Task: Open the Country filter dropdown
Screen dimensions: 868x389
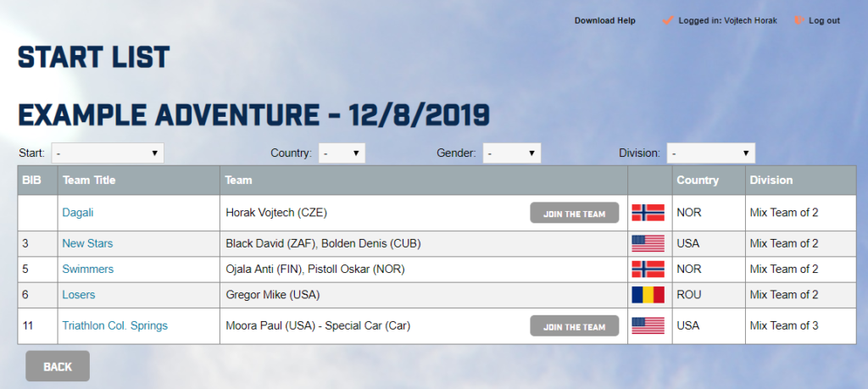Action: pyautogui.click(x=342, y=153)
